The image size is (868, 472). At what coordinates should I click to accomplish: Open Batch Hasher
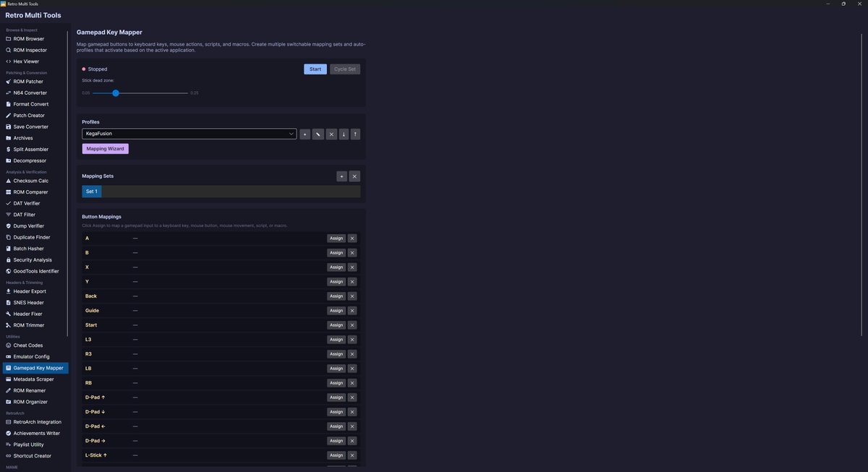[x=35, y=249]
